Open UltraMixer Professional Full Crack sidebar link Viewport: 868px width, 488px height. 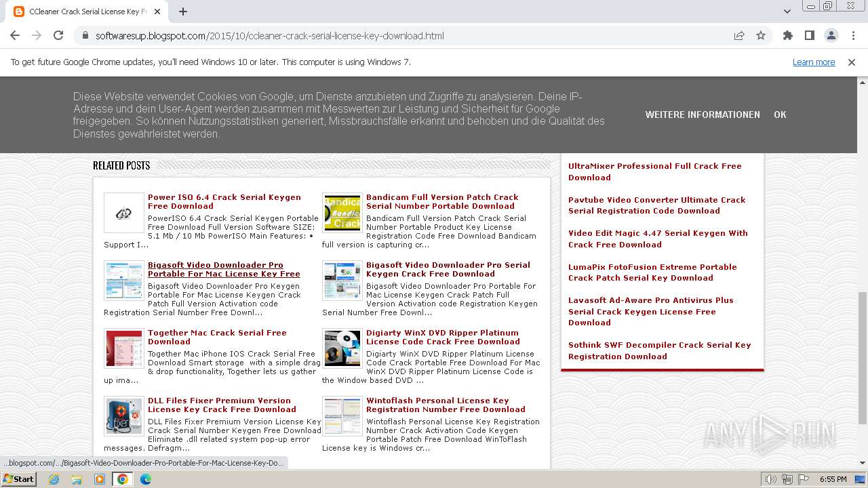coord(655,171)
